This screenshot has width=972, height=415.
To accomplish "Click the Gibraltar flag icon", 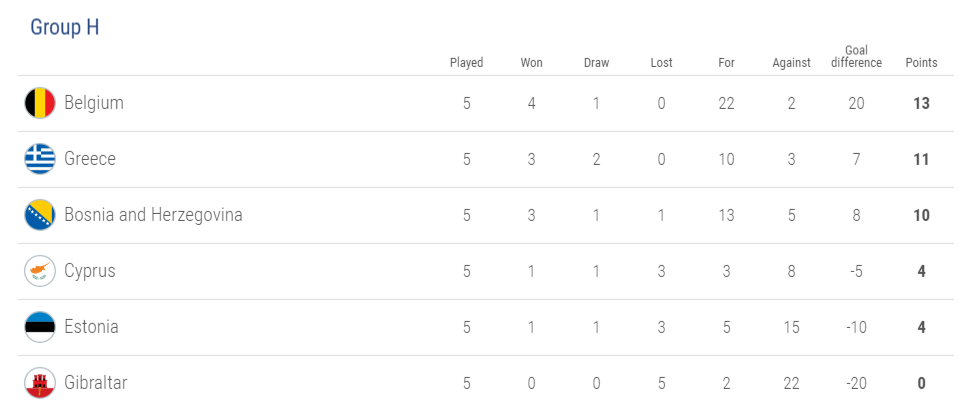I will pyautogui.click(x=40, y=383).
